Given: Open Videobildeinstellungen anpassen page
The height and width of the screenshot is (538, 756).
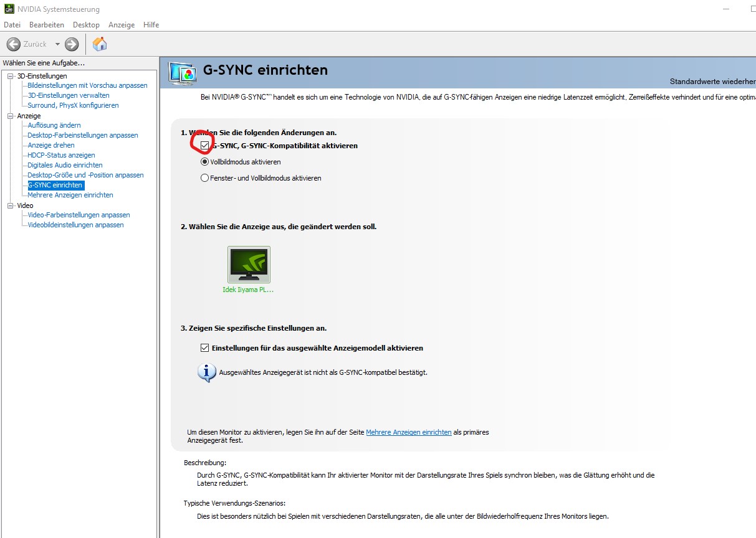Looking at the screenshot, I should pyautogui.click(x=75, y=225).
